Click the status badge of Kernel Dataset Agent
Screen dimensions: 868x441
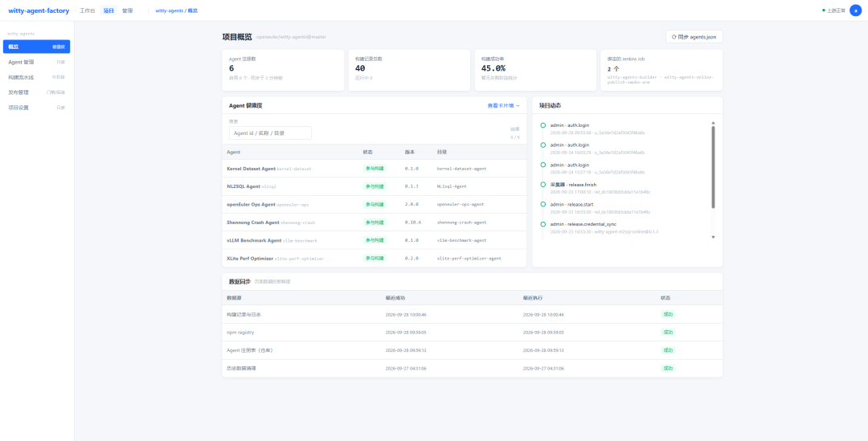point(375,168)
